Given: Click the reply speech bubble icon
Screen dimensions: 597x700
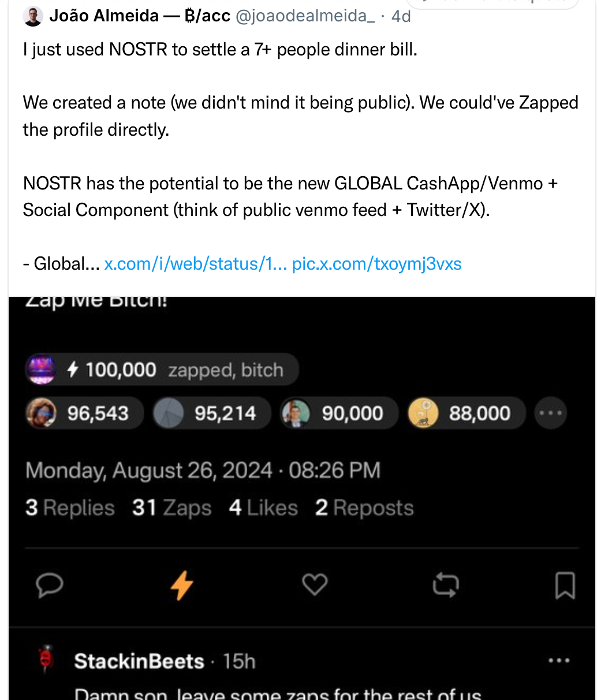Looking at the screenshot, I should click(50, 585).
